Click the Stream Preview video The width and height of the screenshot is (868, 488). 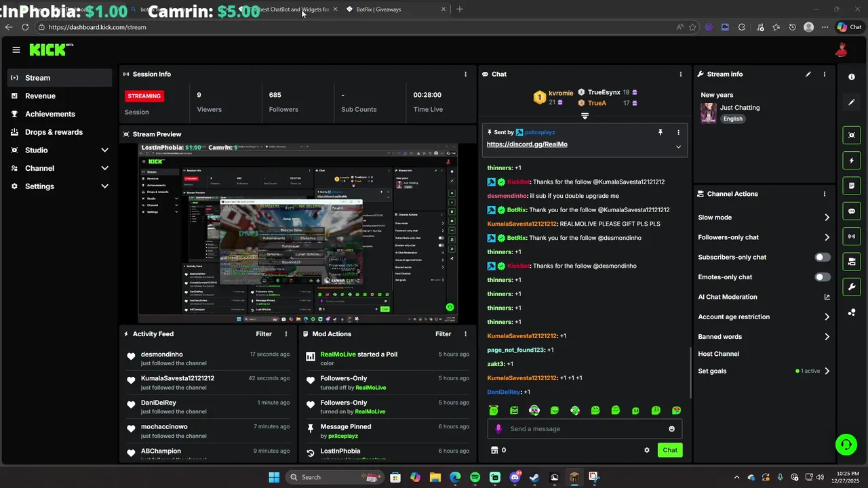tap(298, 233)
